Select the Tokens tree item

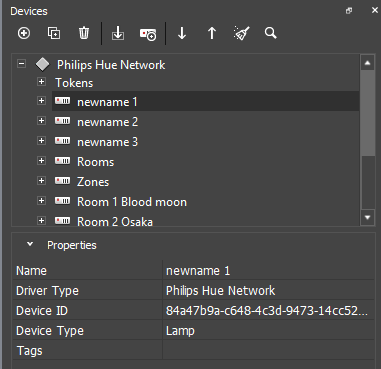click(x=74, y=83)
